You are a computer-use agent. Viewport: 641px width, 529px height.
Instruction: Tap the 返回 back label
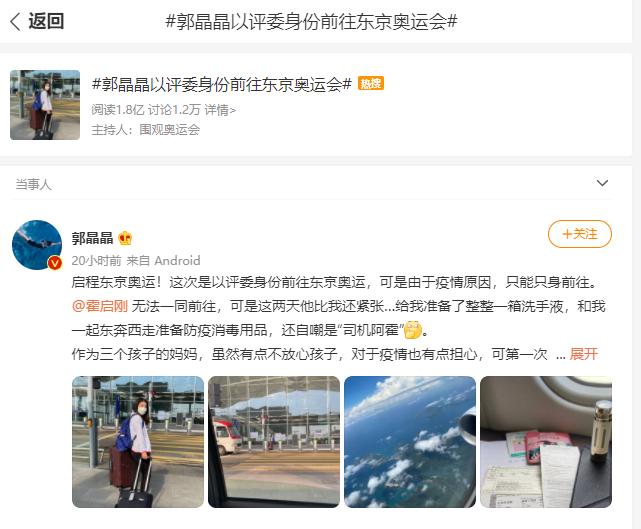pyautogui.click(x=46, y=21)
